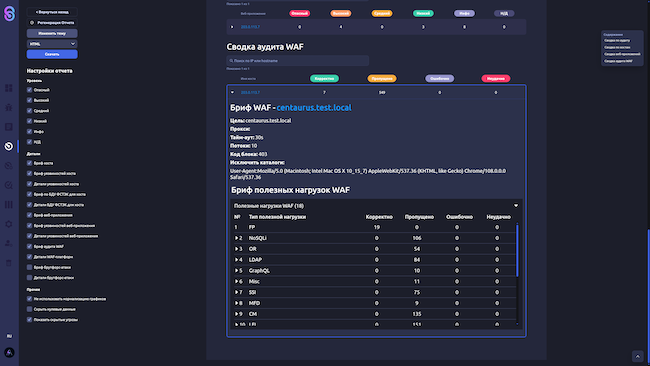The image size is (650, 366).
Task: Open the WAF audit host link 203.0.113.7
Action: coord(250,92)
